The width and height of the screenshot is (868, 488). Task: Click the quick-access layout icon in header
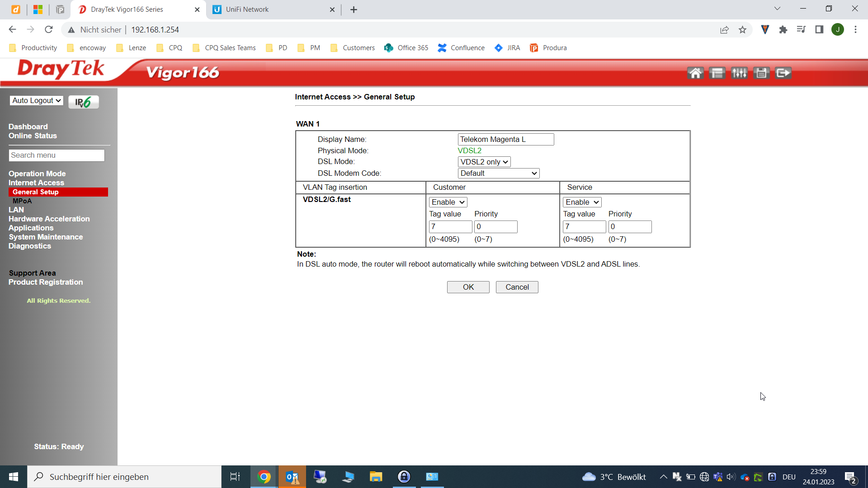tap(717, 73)
